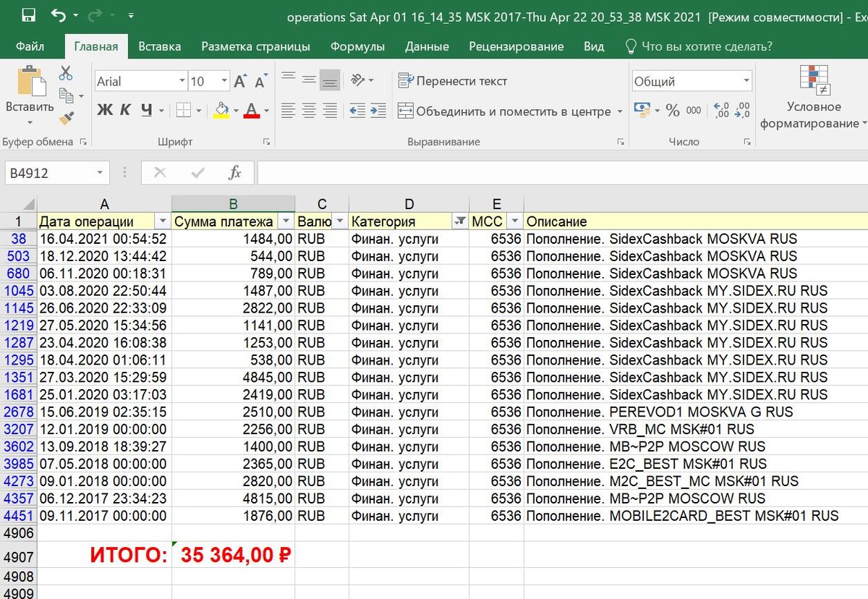Viewport: 868px width, 599px height.
Task: Open the active filter on Категория column
Action: click(459, 221)
